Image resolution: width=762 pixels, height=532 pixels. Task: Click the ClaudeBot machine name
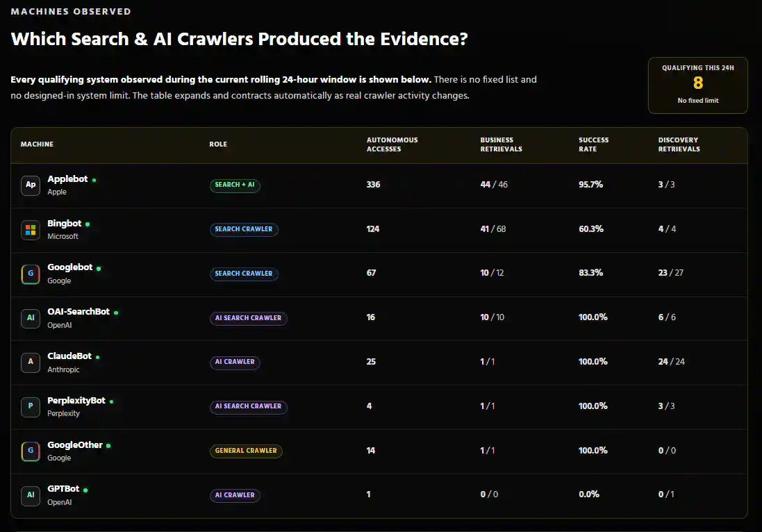coord(69,356)
